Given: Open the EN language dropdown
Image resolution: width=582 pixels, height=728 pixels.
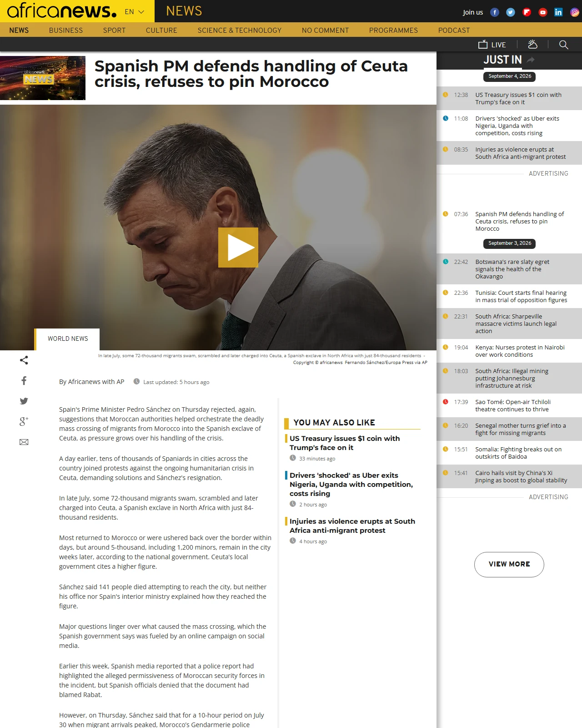Looking at the screenshot, I should pos(135,12).
